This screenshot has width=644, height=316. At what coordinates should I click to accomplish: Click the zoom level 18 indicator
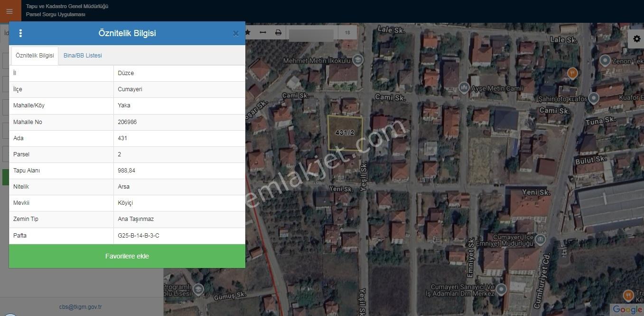[347, 32]
